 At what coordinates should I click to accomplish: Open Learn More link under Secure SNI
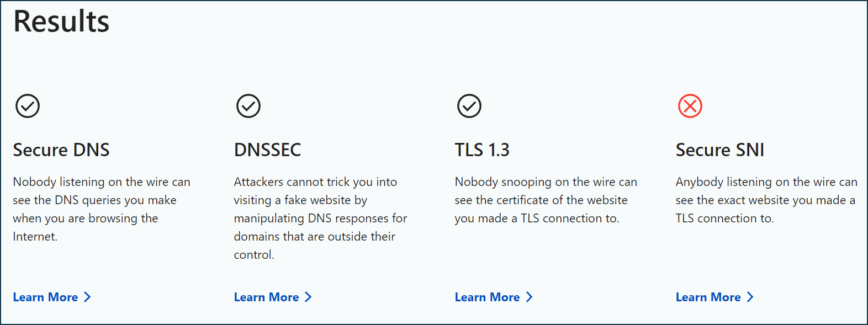[x=714, y=297]
